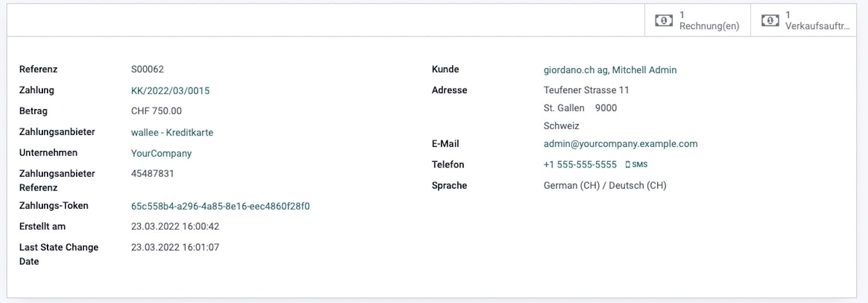Click the admin@yourcompany.example.com email link

(x=621, y=143)
